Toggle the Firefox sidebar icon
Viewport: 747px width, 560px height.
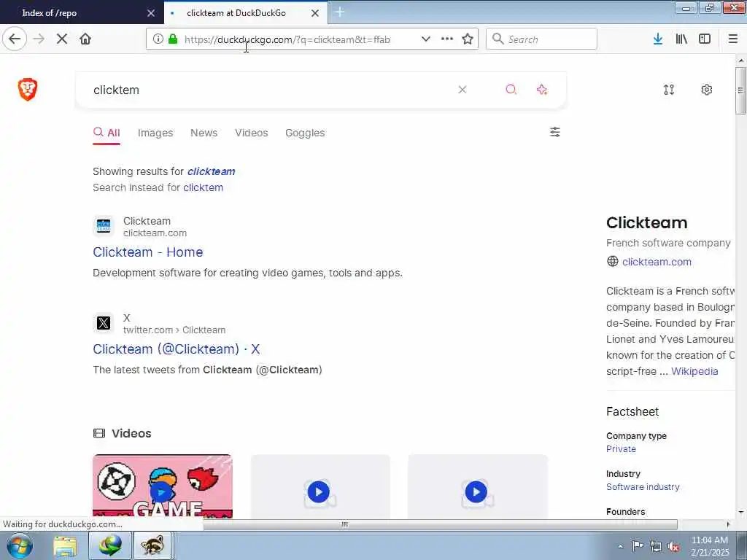[705, 39]
